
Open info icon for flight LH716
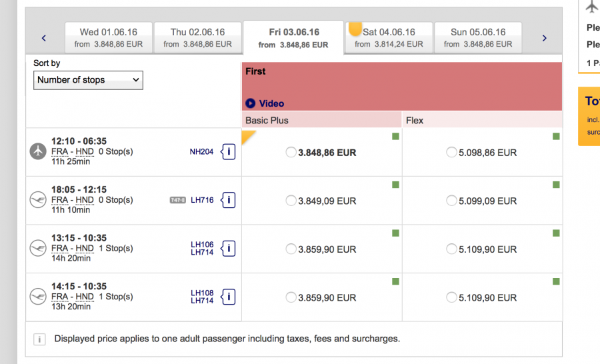[228, 200]
